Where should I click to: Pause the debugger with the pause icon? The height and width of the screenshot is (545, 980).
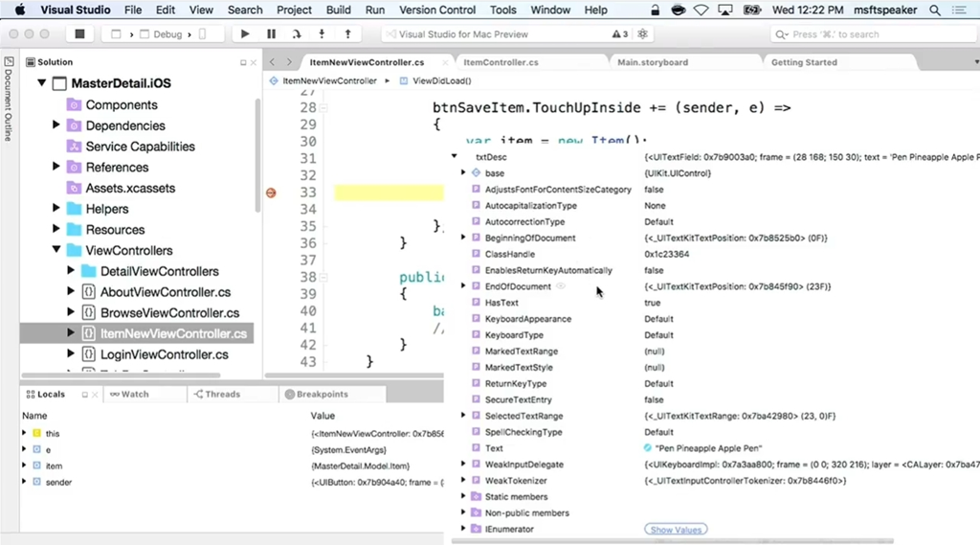pyautogui.click(x=271, y=34)
